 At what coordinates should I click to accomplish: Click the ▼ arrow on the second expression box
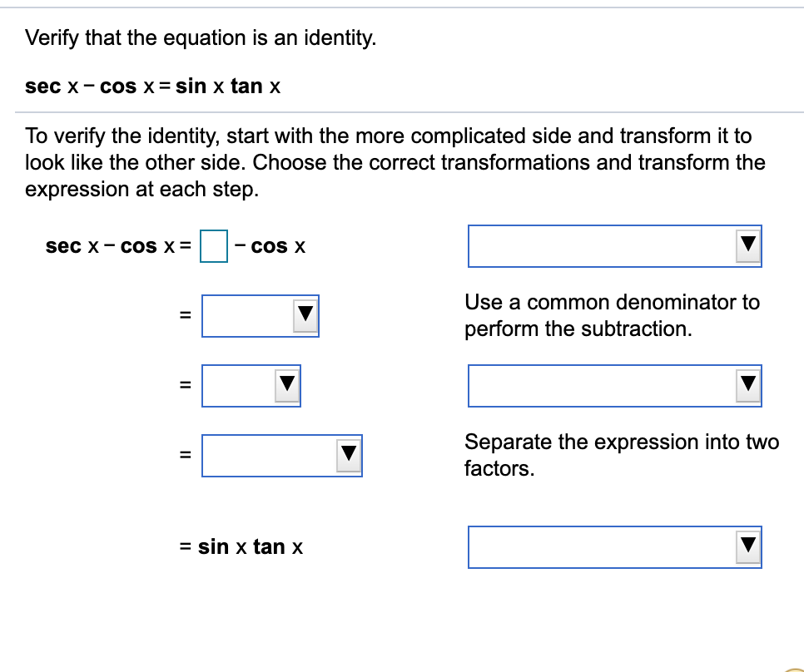pos(305,314)
